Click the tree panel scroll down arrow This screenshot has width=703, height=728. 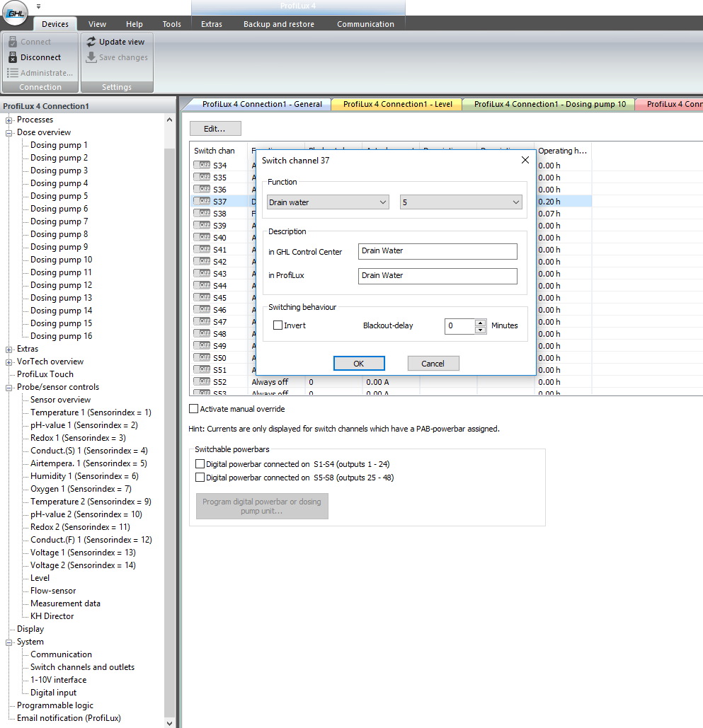[x=170, y=723]
